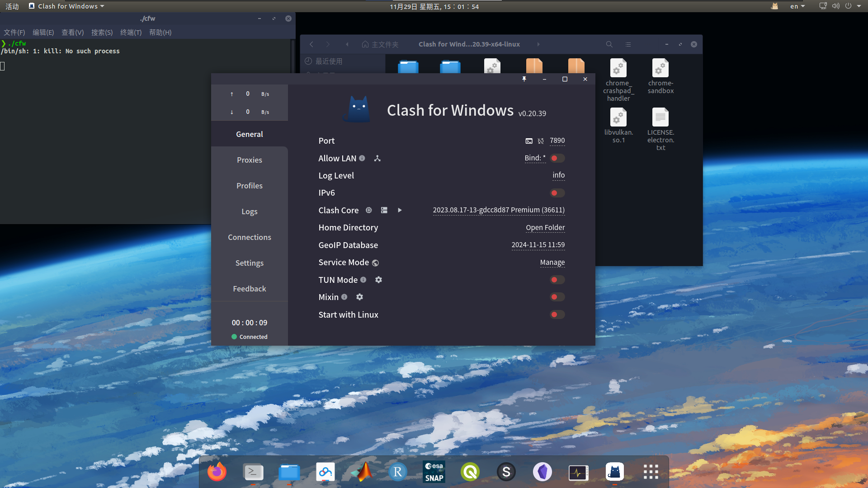The image size is (868, 488).
Task: Open QGIS from the dock
Action: coord(470,472)
